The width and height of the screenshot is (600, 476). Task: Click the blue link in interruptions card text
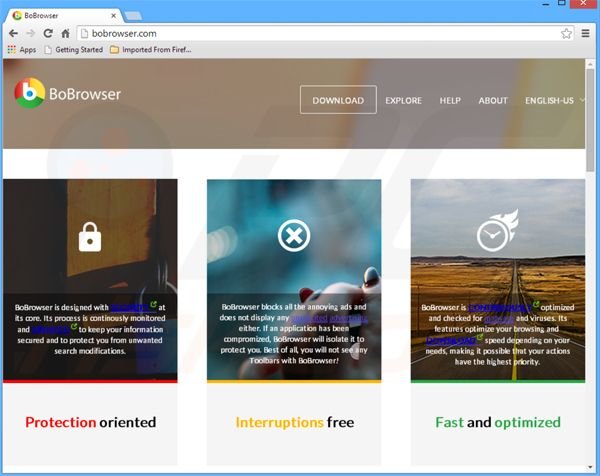click(329, 318)
